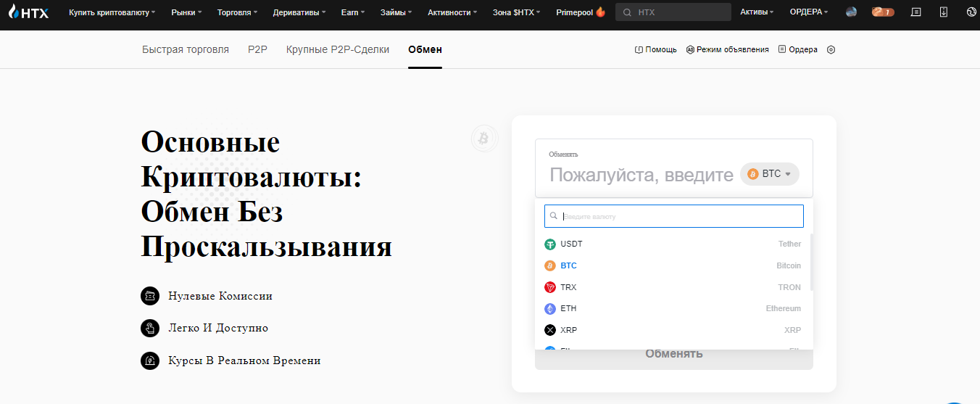Viewport: 980px width, 404px height.
Task: Open Primepool menu item
Action: [x=581, y=12]
